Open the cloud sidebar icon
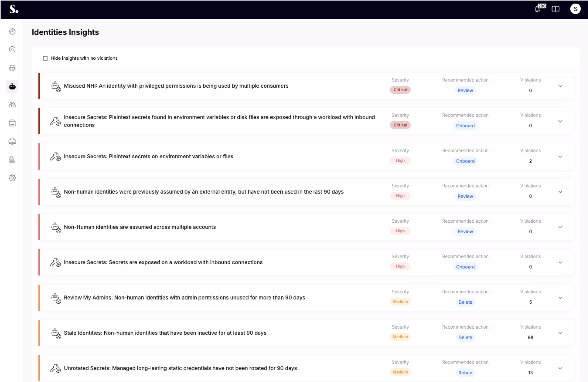Viewport: 588px width, 382px height. click(12, 141)
